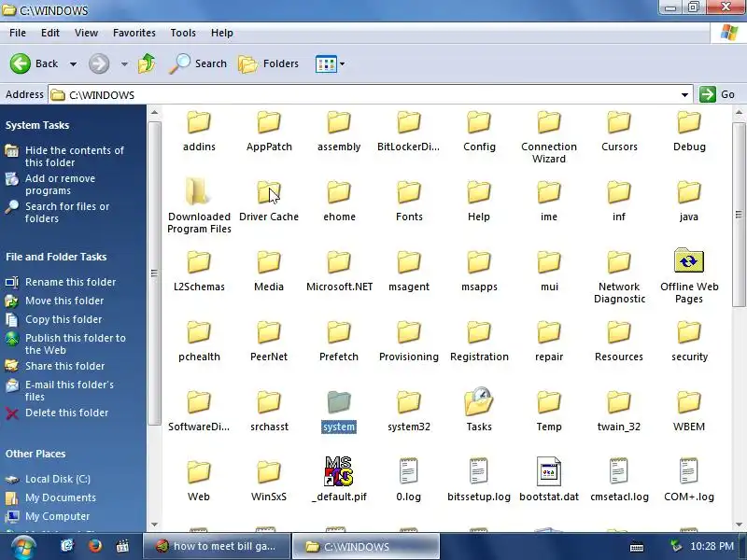Viewport: 747px width, 560px height.
Task: Click Rename this folder link
Action: [x=71, y=282]
